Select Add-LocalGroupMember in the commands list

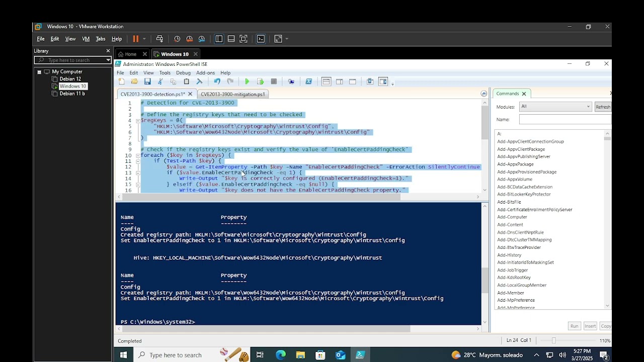(x=522, y=285)
